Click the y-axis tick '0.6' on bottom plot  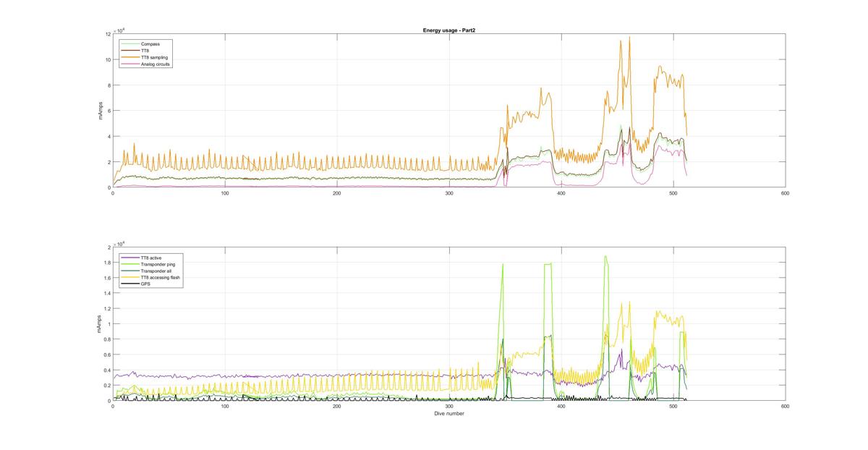(x=107, y=355)
